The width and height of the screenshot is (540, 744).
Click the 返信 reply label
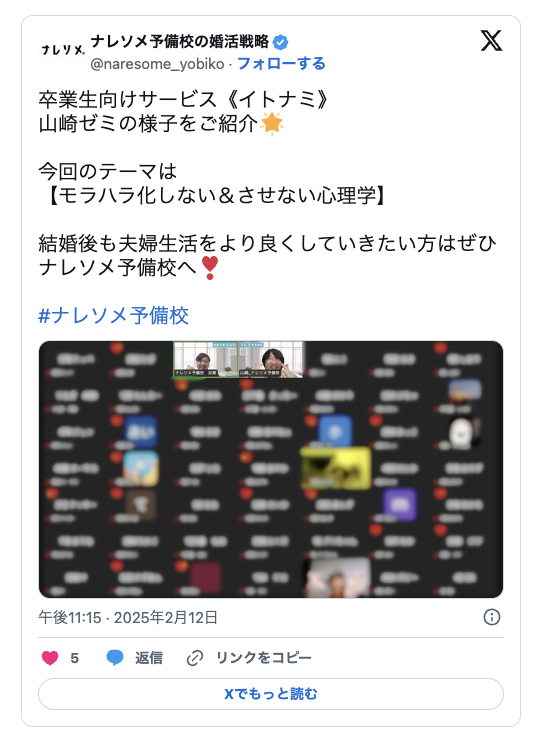pyautogui.click(x=149, y=658)
